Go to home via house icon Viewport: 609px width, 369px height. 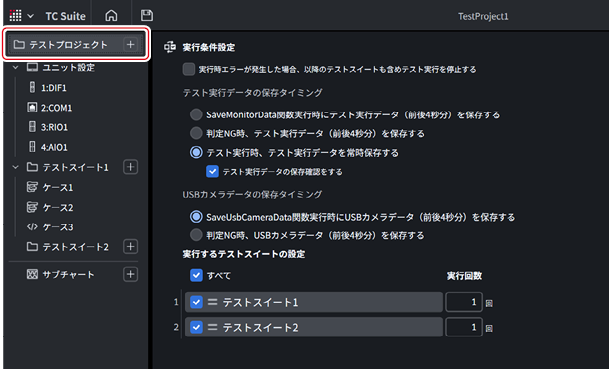click(111, 16)
